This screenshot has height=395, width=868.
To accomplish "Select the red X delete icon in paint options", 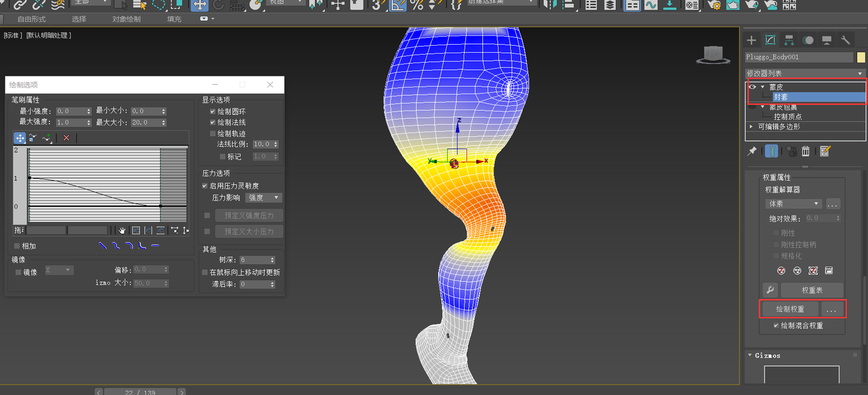I will point(66,137).
